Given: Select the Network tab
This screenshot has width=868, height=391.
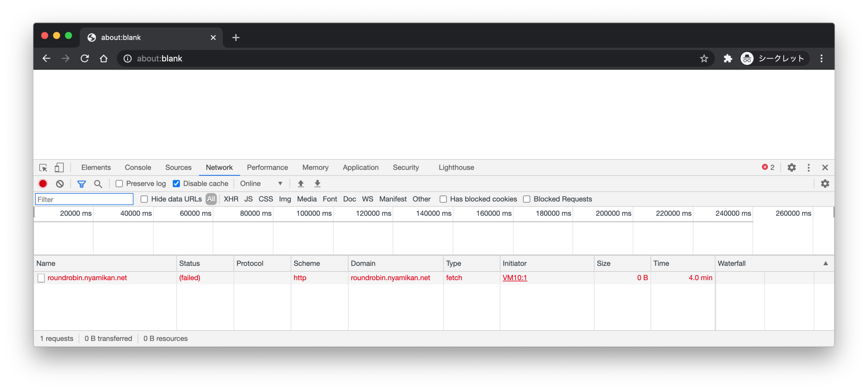Looking at the screenshot, I should point(219,167).
